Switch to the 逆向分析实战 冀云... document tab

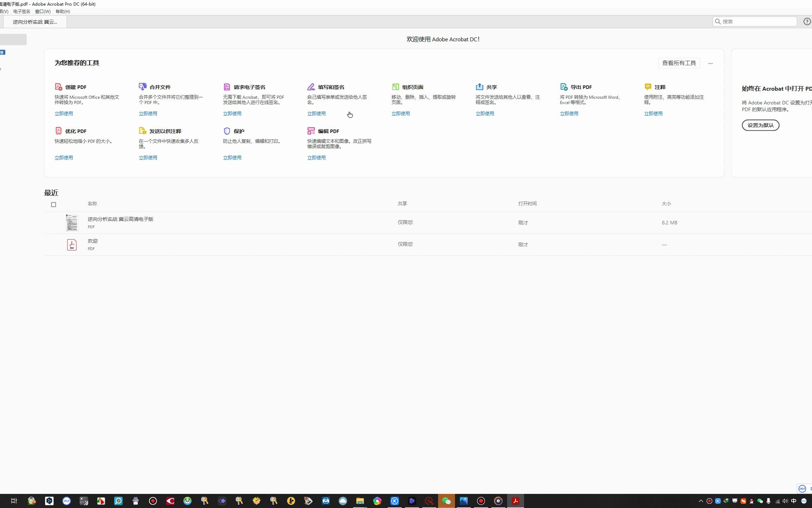[x=35, y=22]
